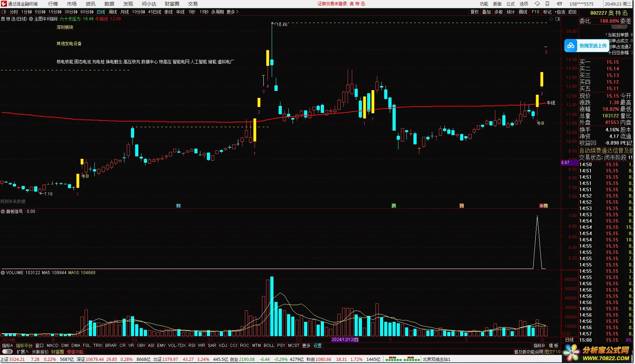Expand 首板信号 indicator dropdown circle
The width and height of the screenshot is (635, 364).
(3, 211)
